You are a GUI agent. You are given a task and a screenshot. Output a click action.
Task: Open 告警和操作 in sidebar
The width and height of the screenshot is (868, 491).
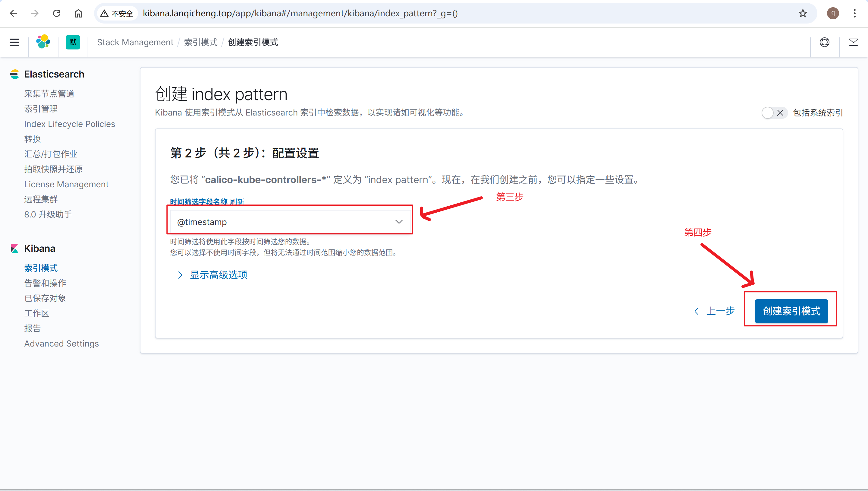click(45, 283)
